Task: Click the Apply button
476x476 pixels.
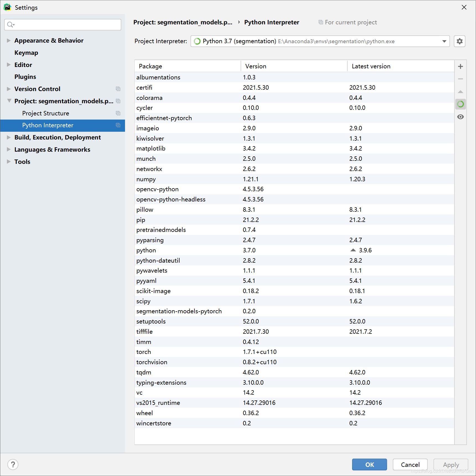Action: (451, 464)
